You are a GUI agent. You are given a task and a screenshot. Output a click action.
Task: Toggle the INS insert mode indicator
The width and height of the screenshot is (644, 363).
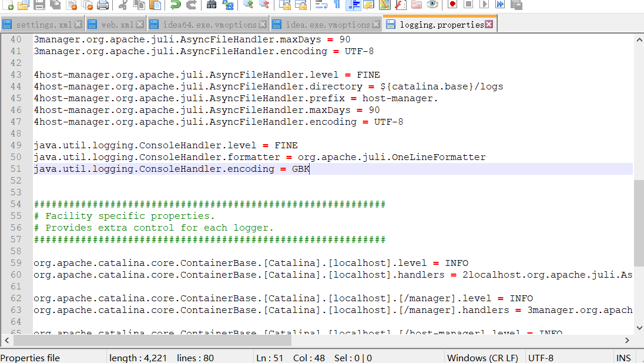coord(623,358)
